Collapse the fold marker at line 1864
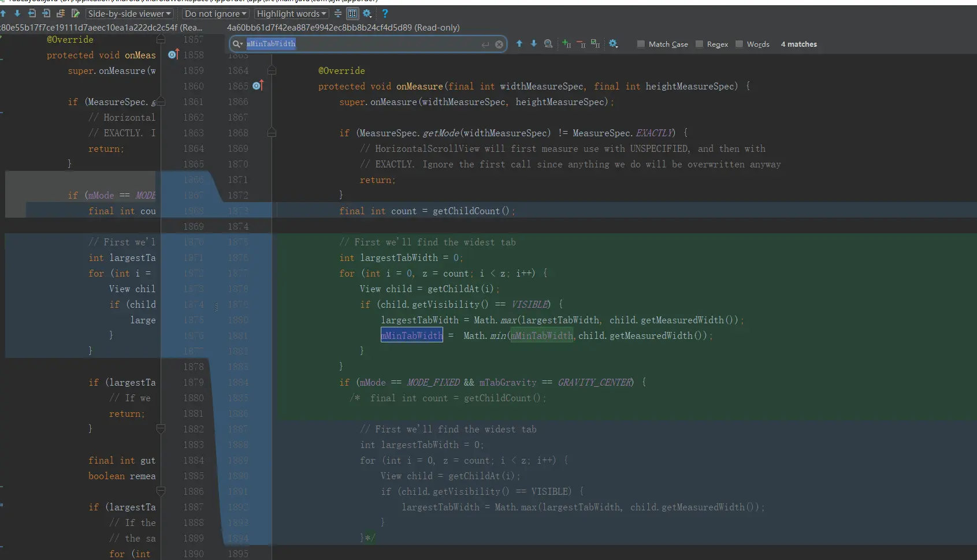 (x=272, y=70)
